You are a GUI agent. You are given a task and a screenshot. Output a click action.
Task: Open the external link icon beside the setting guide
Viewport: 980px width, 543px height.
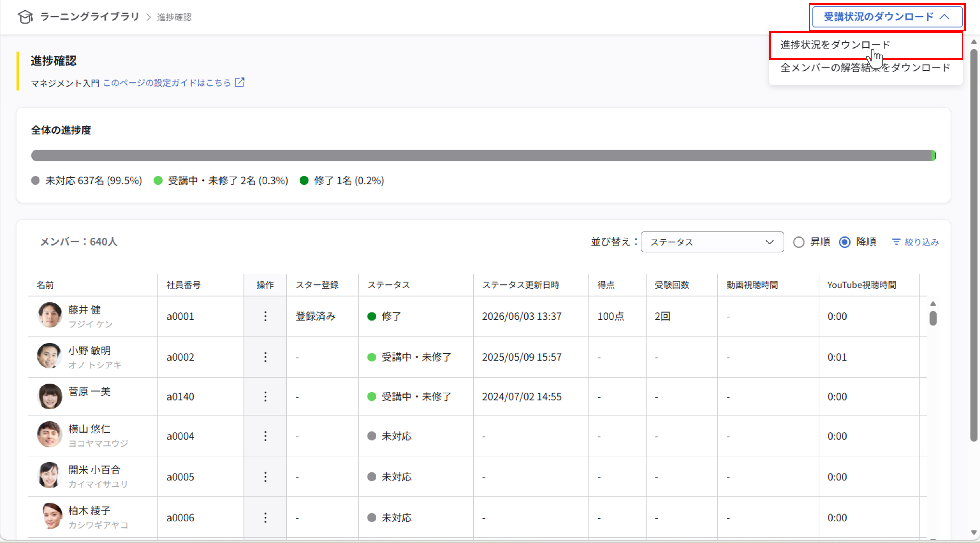coord(240,82)
